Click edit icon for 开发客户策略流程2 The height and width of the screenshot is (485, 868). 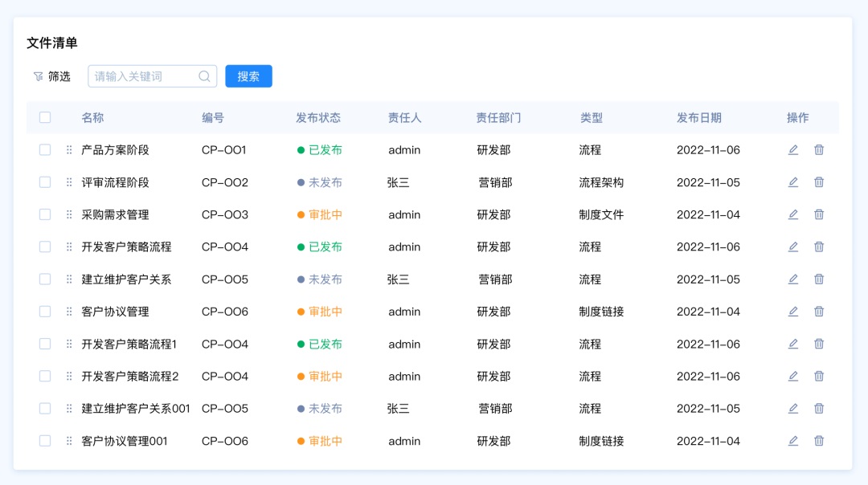tap(793, 376)
